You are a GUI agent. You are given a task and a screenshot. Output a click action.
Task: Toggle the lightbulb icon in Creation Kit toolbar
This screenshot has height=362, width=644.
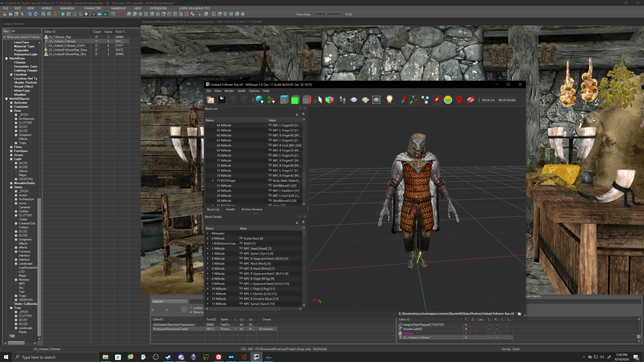coord(94,14)
